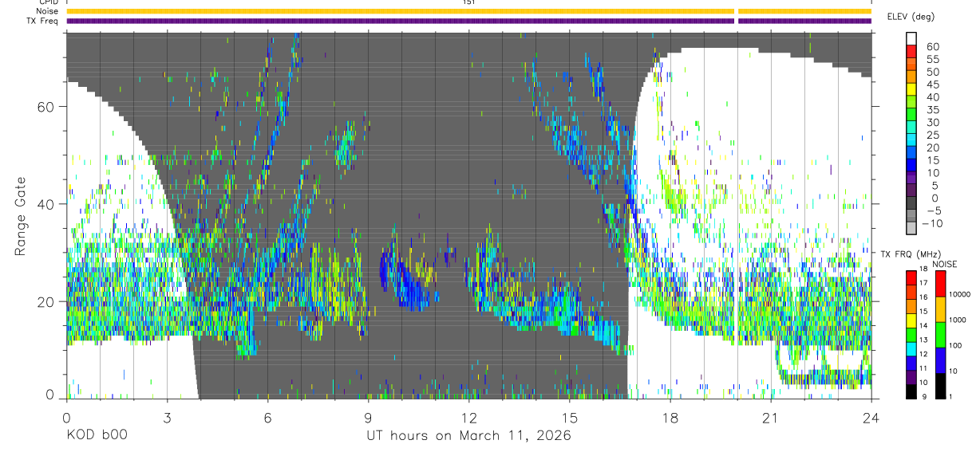This screenshot has height=452, width=980.
Task: Pick the green NOISE swatch between 1000 and 100
Action: 940,334
